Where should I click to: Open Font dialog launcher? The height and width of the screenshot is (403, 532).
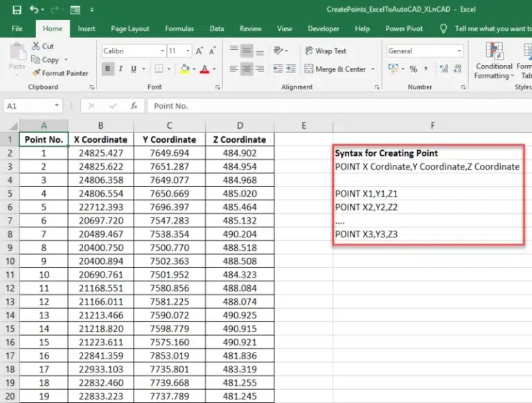tap(218, 87)
